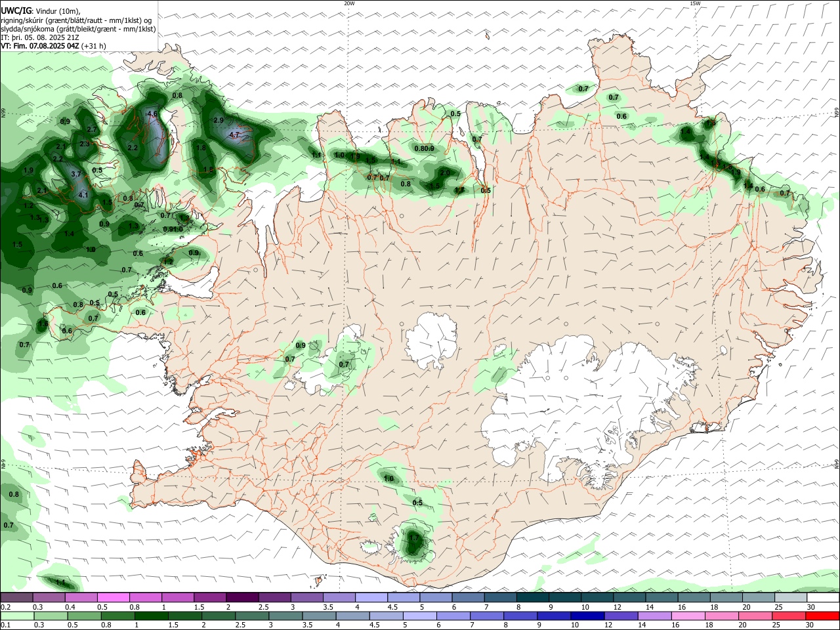Click the 30 label in lower legend row
The height and width of the screenshot is (630, 840).
[810, 625]
